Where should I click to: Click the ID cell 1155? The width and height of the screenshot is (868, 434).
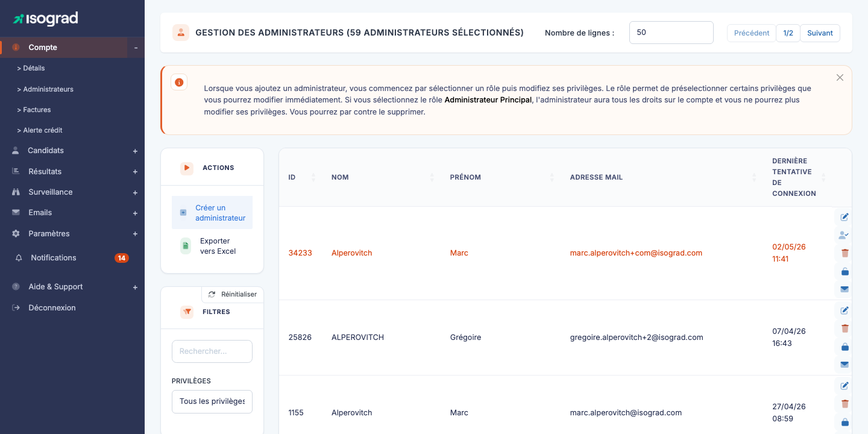tap(296, 413)
